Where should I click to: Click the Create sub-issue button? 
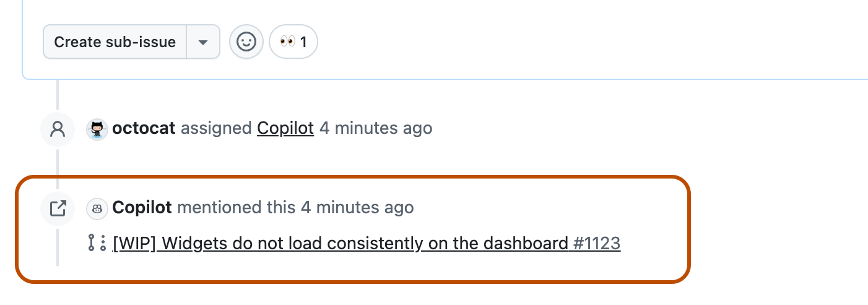pyautogui.click(x=115, y=42)
